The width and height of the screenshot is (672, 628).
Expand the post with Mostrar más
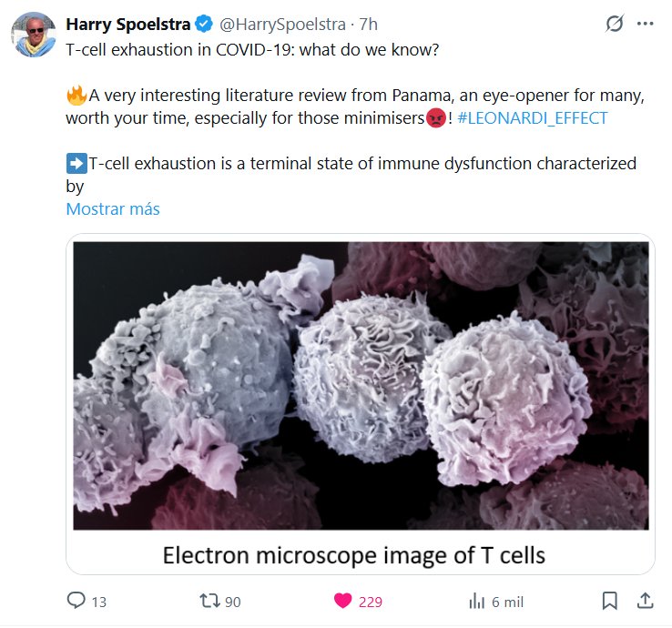(113, 209)
